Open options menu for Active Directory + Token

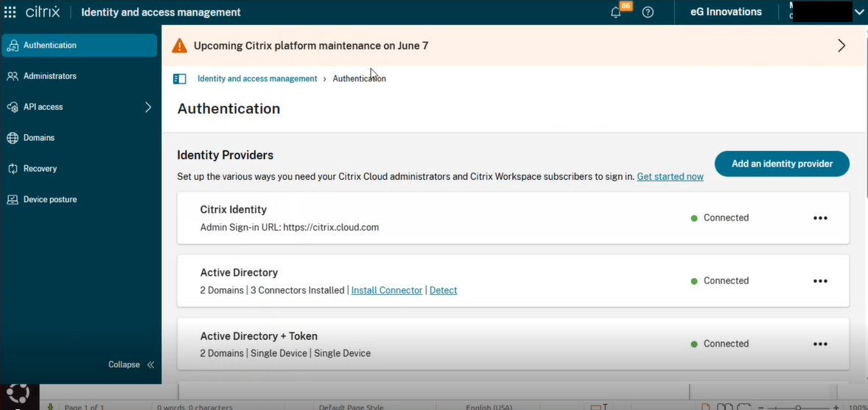(820, 344)
